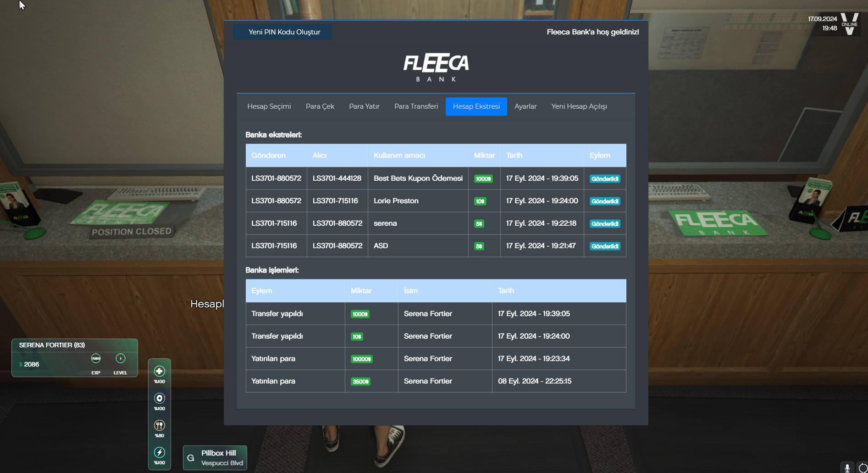The image size is (868, 473).
Task: Open the Ayarlar settings tab
Action: (x=525, y=106)
